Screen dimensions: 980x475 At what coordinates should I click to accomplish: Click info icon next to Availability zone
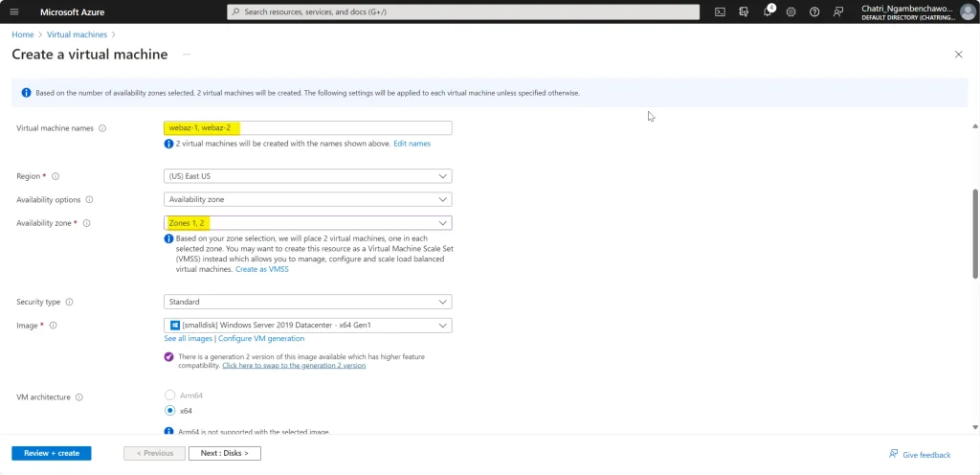coord(87,223)
